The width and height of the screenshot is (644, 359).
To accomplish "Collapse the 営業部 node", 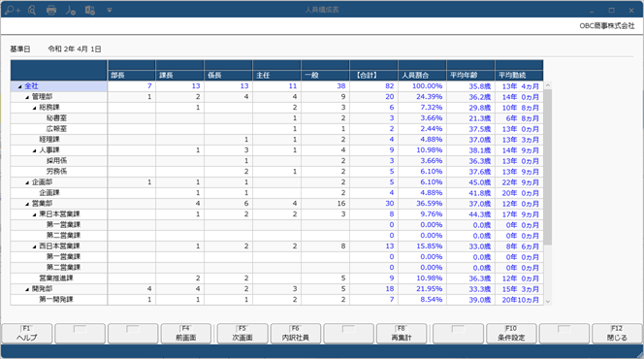I will coord(27,204).
